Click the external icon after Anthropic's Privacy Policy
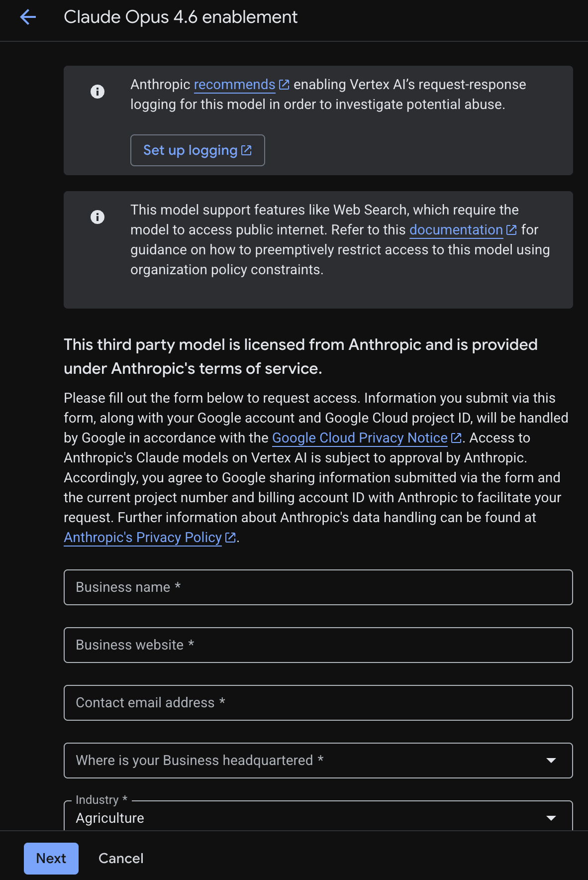The width and height of the screenshot is (588, 880). click(x=230, y=538)
